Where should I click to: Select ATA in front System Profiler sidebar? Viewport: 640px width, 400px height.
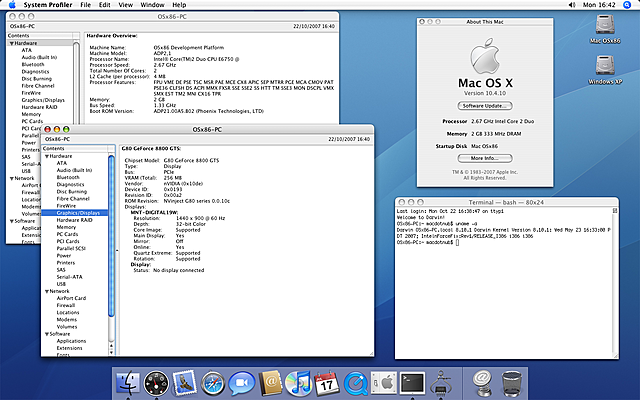62,163
